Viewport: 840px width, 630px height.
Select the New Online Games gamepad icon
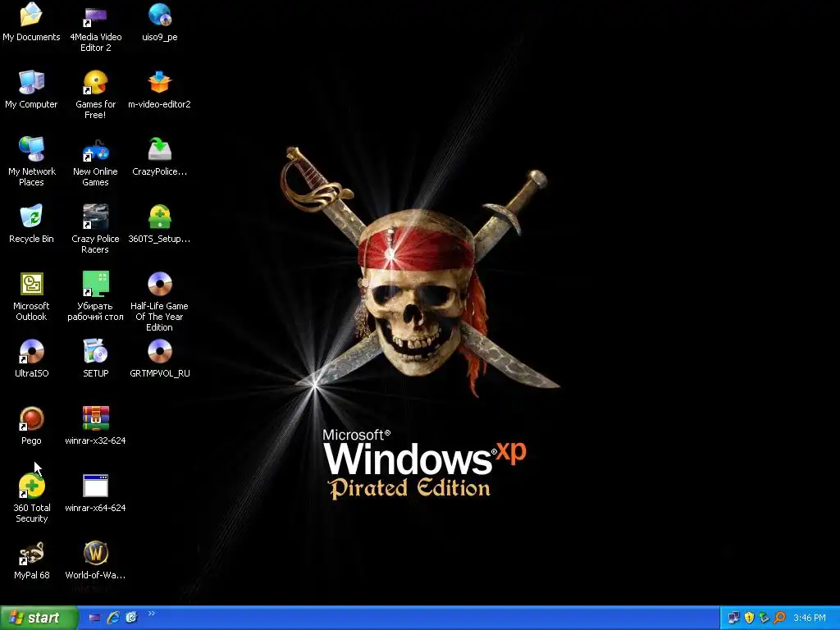(x=95, y=149)
